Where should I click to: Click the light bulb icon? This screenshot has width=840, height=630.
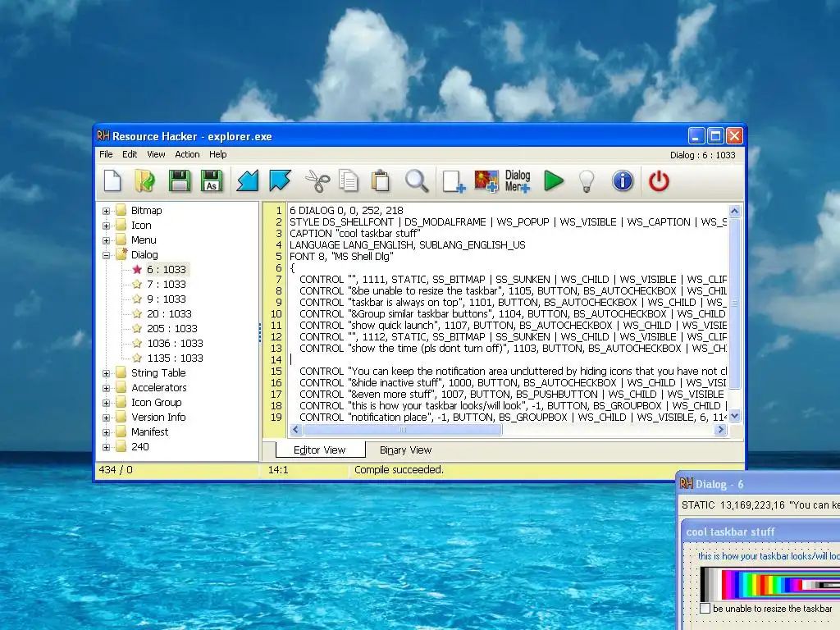pos(587,181)
